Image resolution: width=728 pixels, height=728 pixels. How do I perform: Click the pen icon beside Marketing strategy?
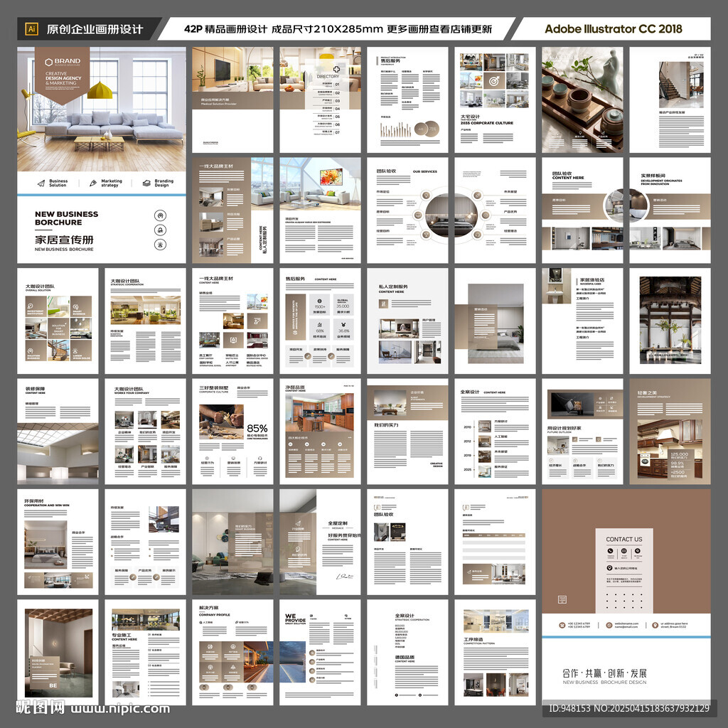(x=93, y=183)
